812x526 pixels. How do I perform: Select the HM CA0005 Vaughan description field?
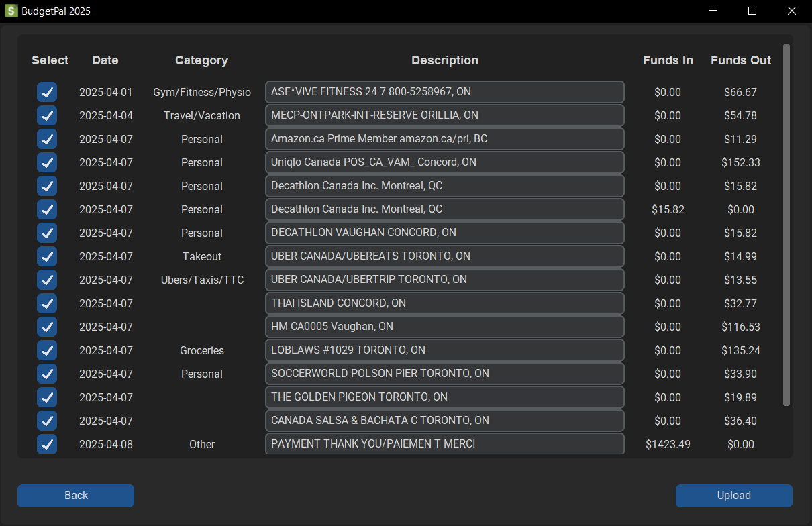pos(444,327)
